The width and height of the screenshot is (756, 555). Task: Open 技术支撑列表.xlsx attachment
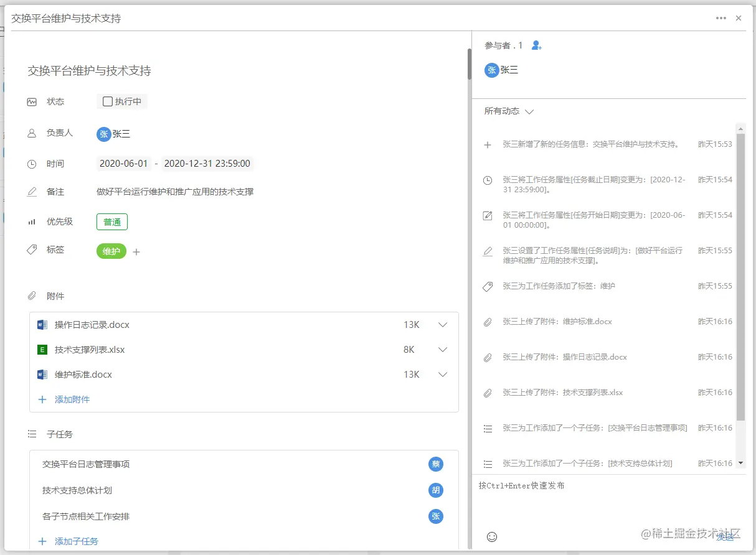click(90, 350)
